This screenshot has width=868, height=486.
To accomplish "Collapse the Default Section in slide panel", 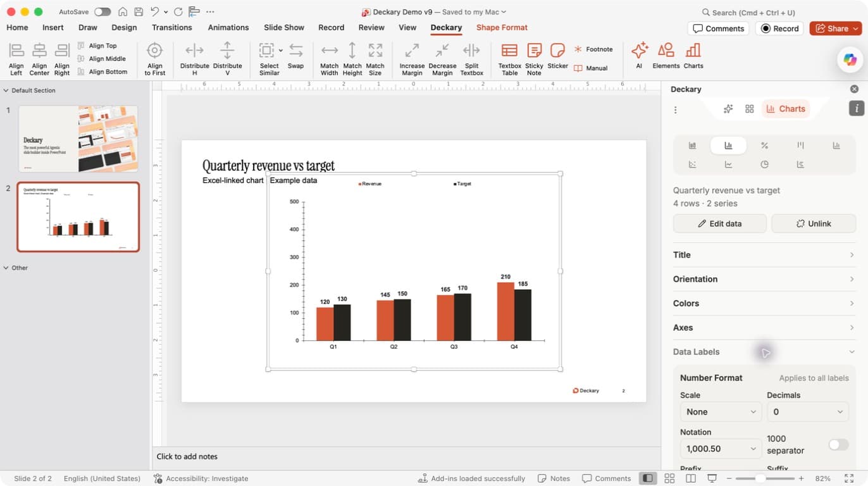I will point(6,90).
